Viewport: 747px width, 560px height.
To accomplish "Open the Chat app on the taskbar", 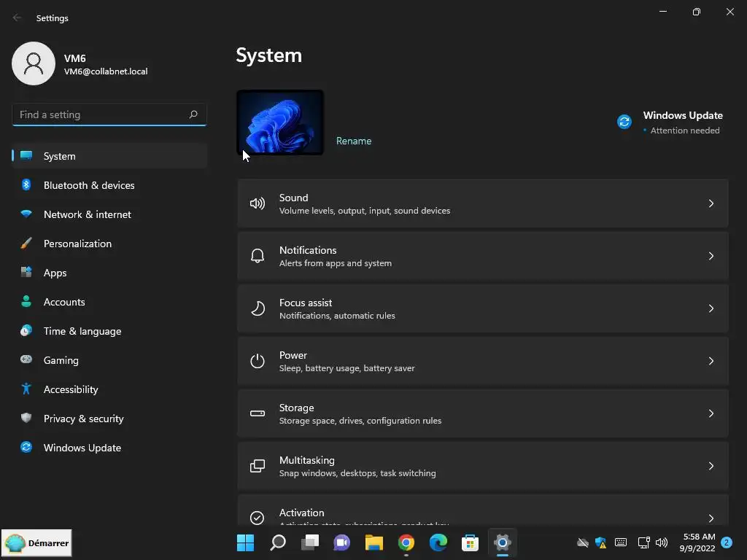I will tap(341, 542).
